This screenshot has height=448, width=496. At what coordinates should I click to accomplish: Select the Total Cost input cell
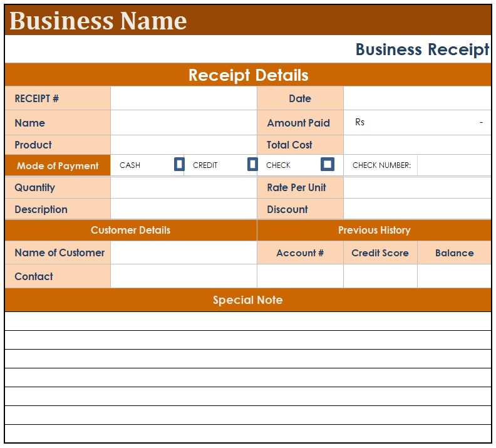pyautogui.click(x=417, y=145)
